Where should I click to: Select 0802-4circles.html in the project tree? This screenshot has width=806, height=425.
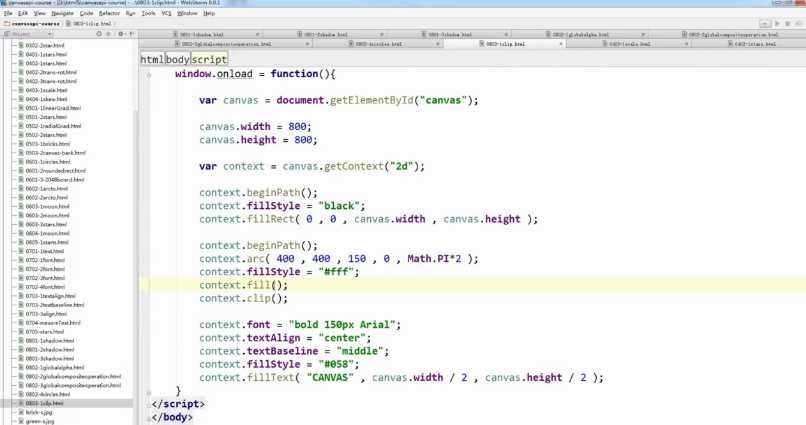click(x=48, y=394)
